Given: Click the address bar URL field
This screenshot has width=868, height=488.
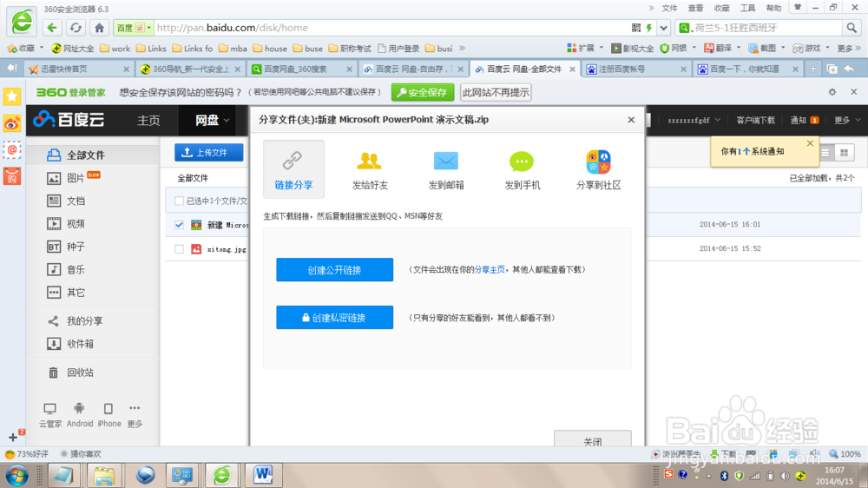Looking at the screenshot, I should click(x=391, y=28).
